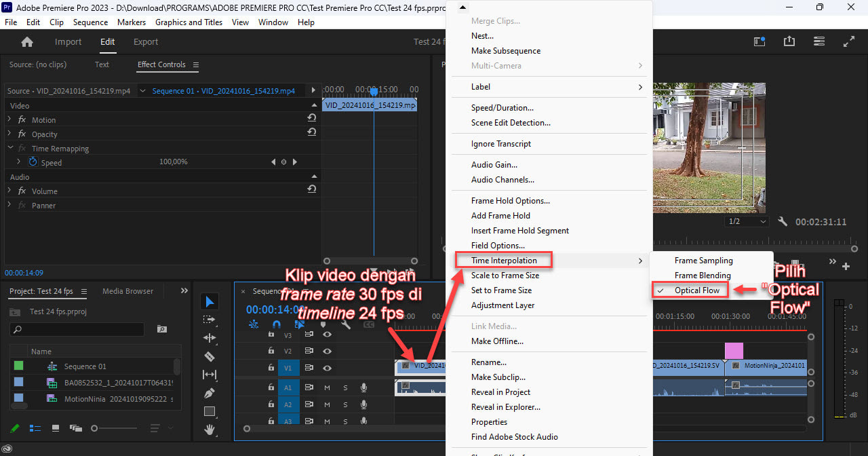Expand the Panner effect properties
The image size is (868, 456).
tap(9, 205)
